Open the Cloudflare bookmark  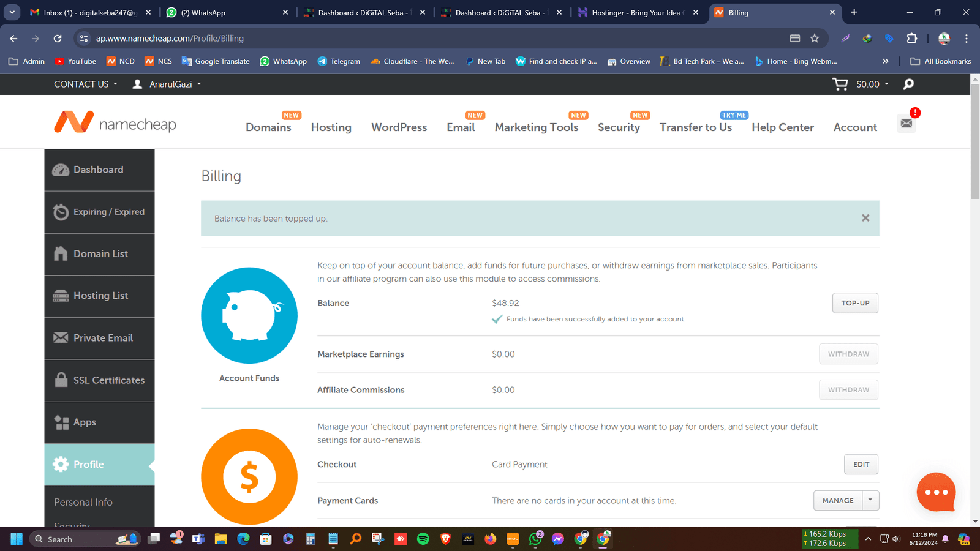coord(412,61)
